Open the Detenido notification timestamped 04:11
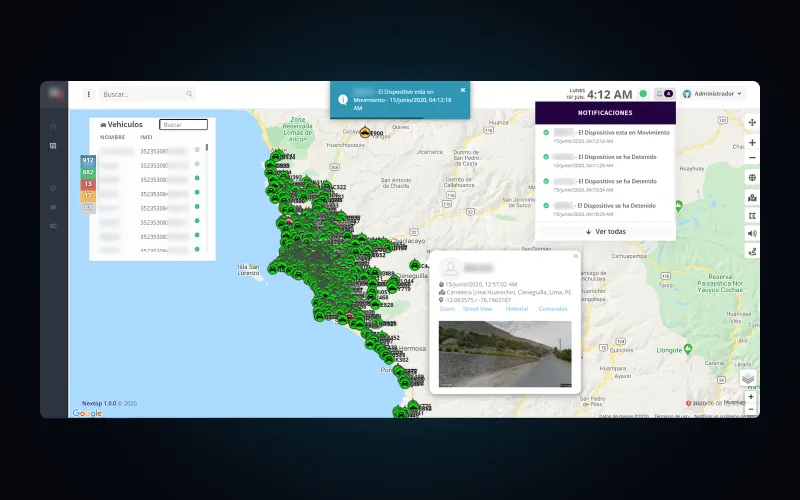The image size is (800, 500). pyautogui.click(x=606, y=161)
